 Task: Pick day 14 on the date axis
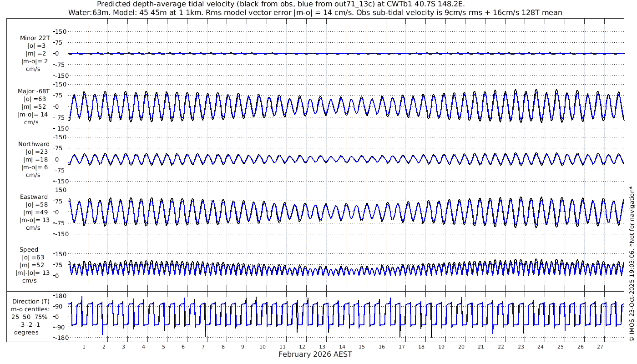pos(342,347)
